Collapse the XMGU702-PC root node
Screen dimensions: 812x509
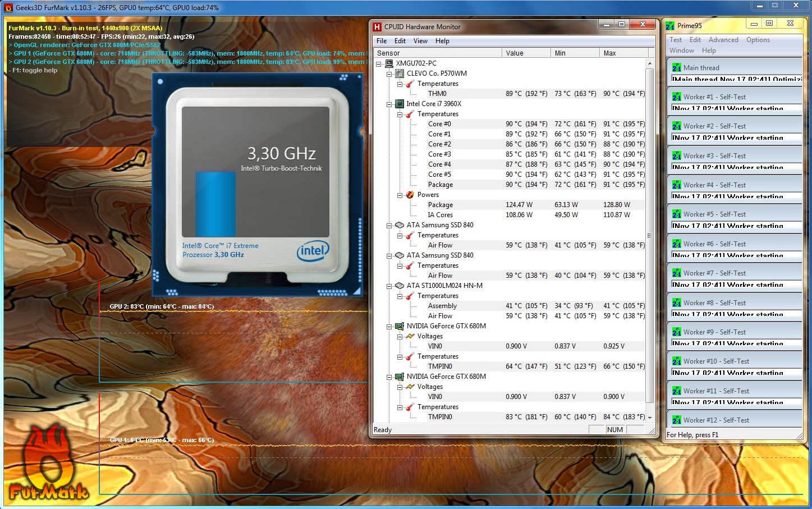[x=379, y=64]
